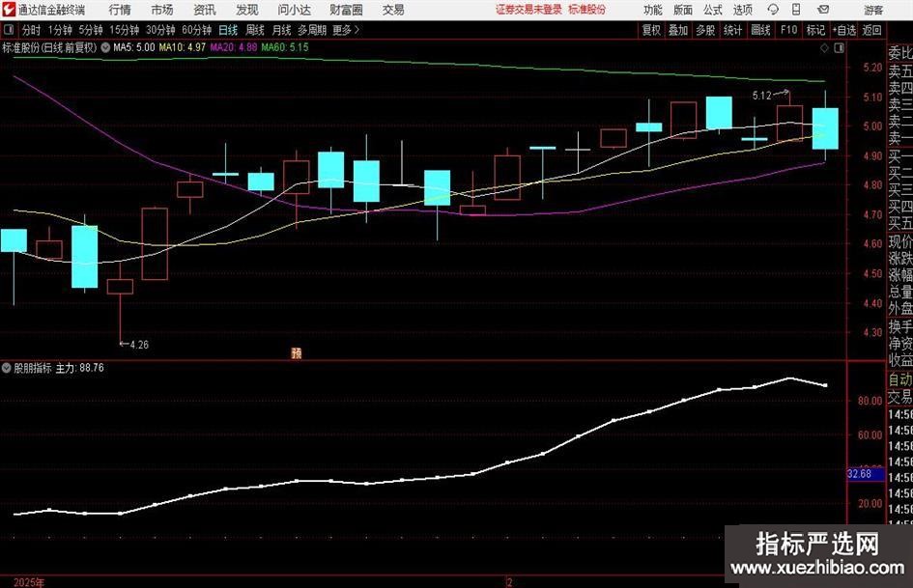Click the 5.20 price axis label
The image size is (913, 588).
[872, 68]
